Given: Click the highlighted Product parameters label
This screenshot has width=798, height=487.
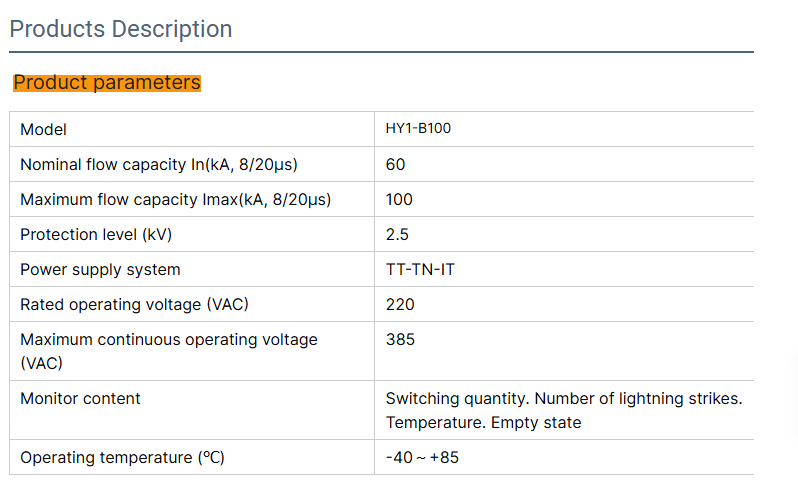Looking at the screenshot, I should click(x=107, y=83).
